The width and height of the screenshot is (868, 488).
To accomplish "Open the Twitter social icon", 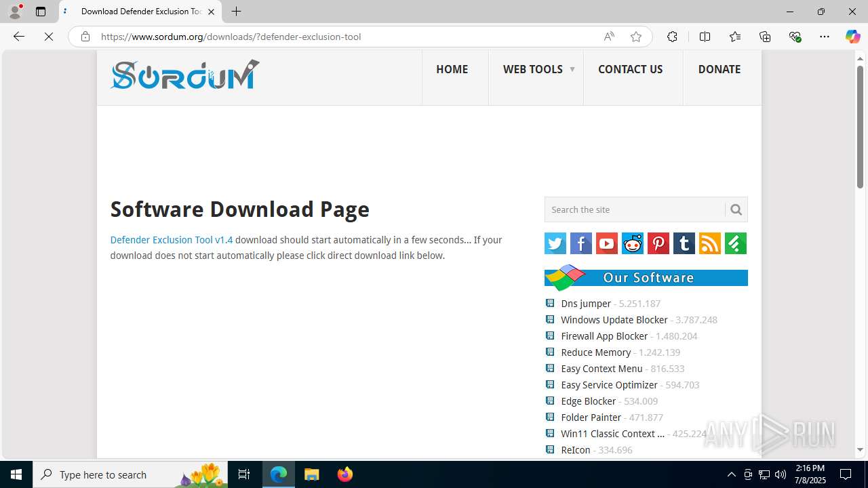I will pos(555,243).
